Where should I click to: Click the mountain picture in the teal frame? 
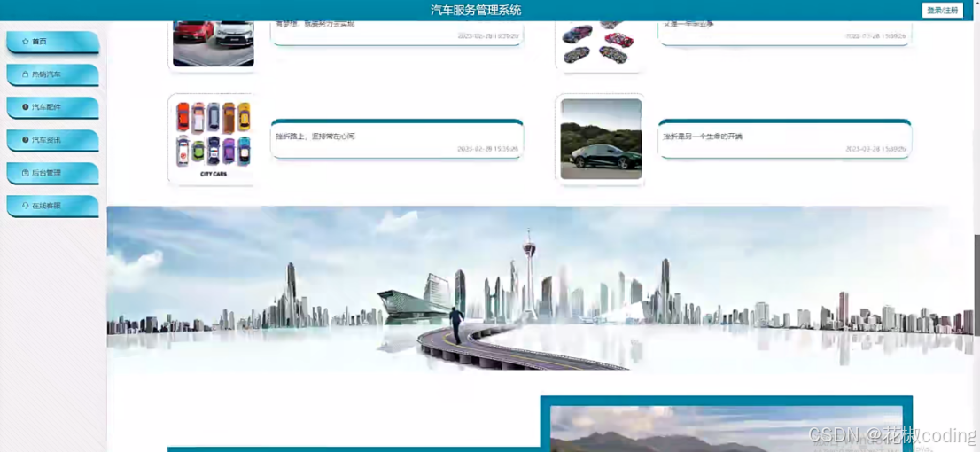[x=727, y=428]
